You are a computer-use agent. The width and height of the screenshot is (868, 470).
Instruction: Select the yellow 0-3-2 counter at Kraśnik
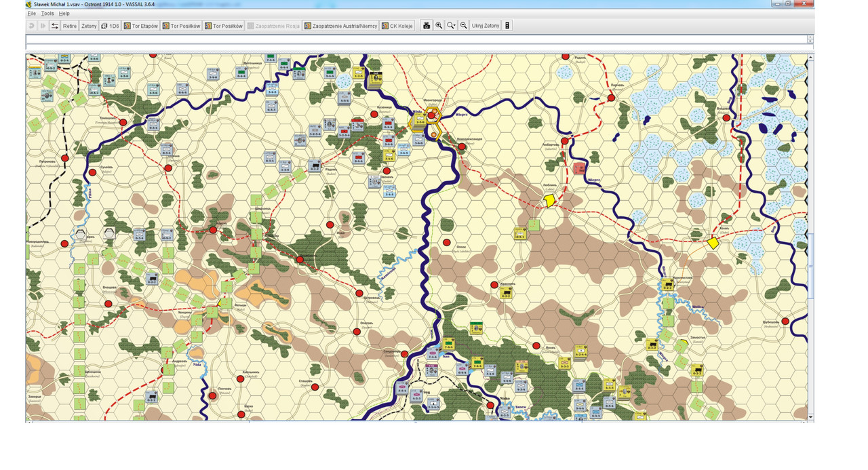point(506,293)
